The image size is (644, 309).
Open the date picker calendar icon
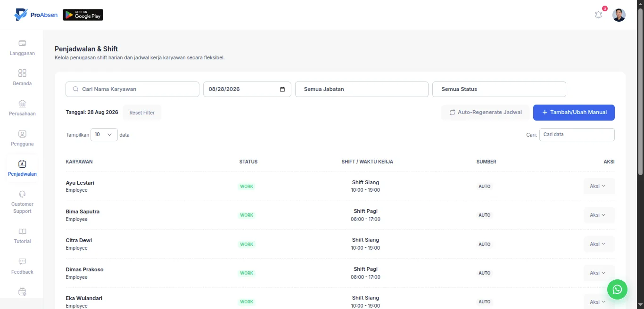pyautogui.click(x=282, y=89)
